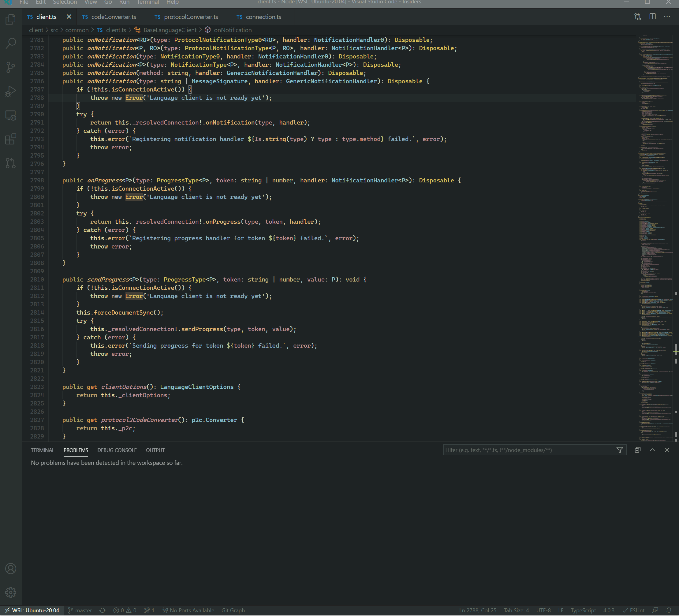Select the Tab Size: 4 indicator
This screenshot has width=679, height=616.
coord(516,610)
